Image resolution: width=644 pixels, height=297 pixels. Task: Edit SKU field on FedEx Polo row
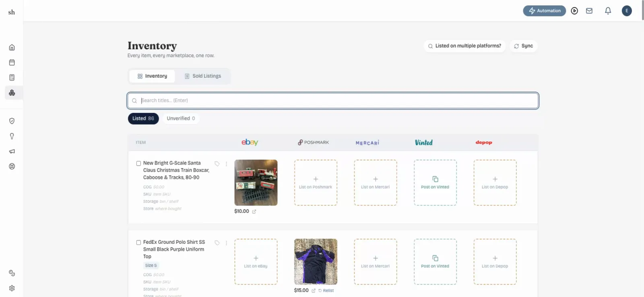point(162,282)
